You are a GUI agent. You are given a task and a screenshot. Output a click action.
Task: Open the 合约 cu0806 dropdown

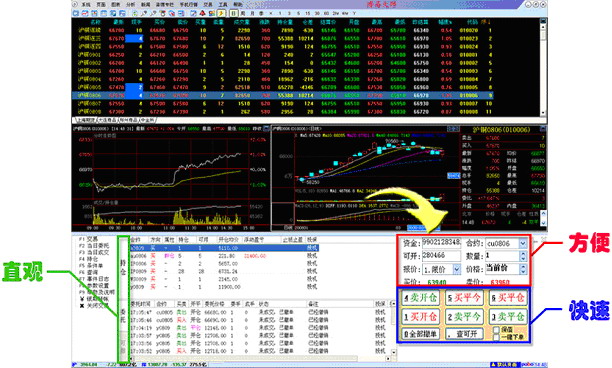coord(523,244)
